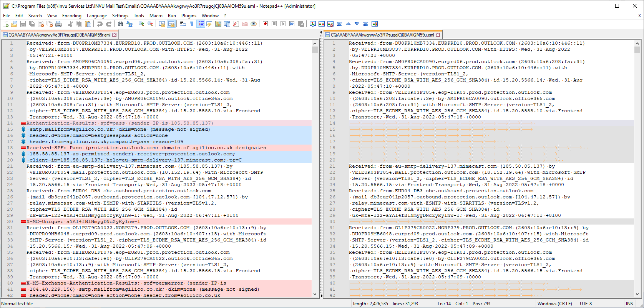Run macro multiple times icon
The height and width of the screenshot is (308, 644).
pos(292,24)
